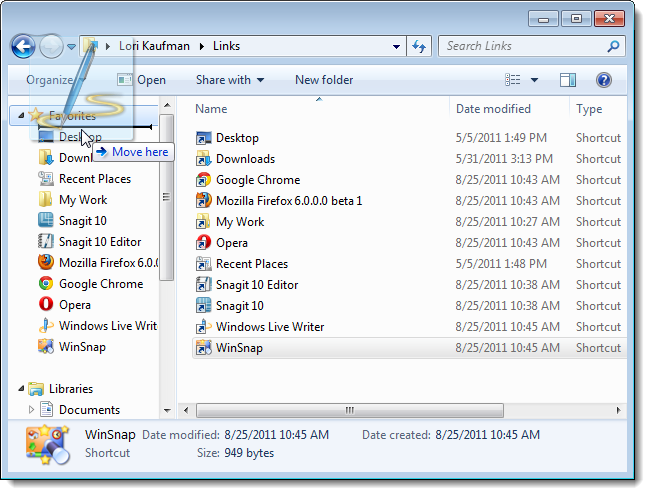Screen dimensions: 650x495
Task: Open the address bar history dropdown arrow
Action: pos(396,46)
